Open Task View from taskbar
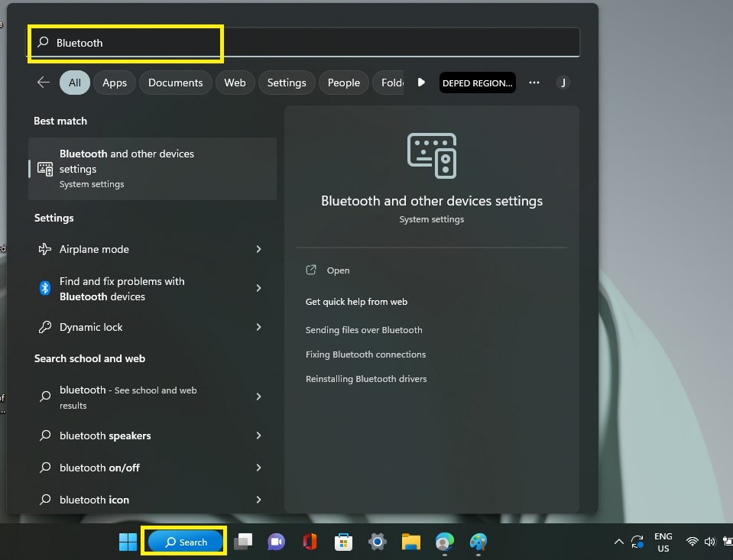The width and height of the screenshot is (733, 560). pyautogui.click(x=243, y=542)
